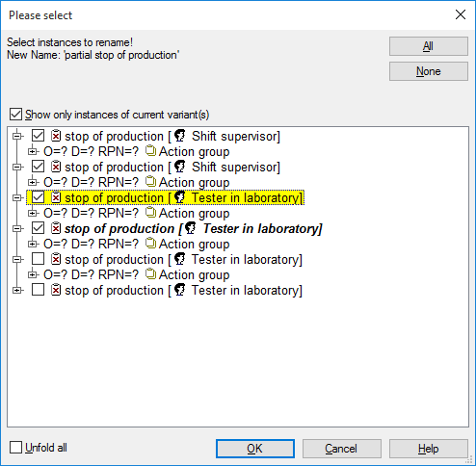Select the bold italic Tester in laboratory entry

coord(194,228)
